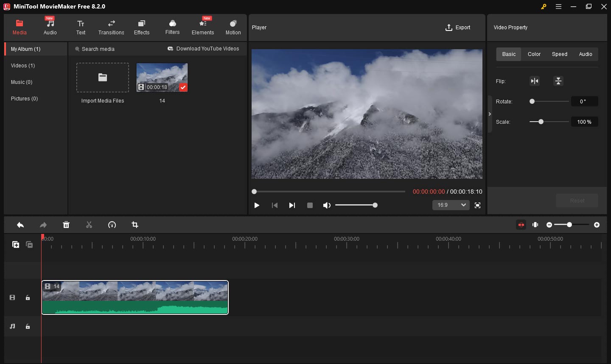Flip the video vertically
The width and height of the screenshot is (611, 364).
[558, 81]
